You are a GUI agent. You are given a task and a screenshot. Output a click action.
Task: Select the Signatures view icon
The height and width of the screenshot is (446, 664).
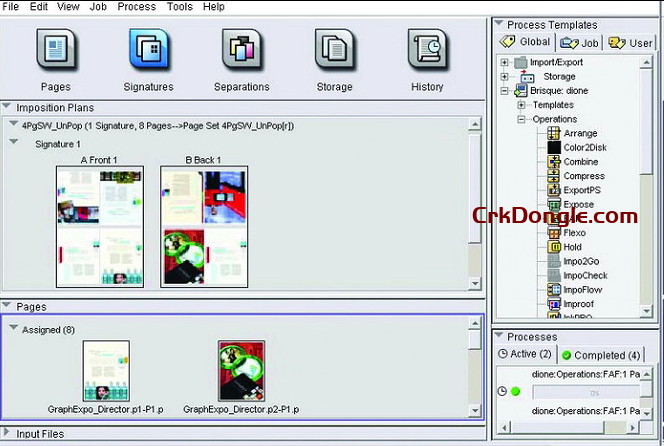[x=149, y=49]
